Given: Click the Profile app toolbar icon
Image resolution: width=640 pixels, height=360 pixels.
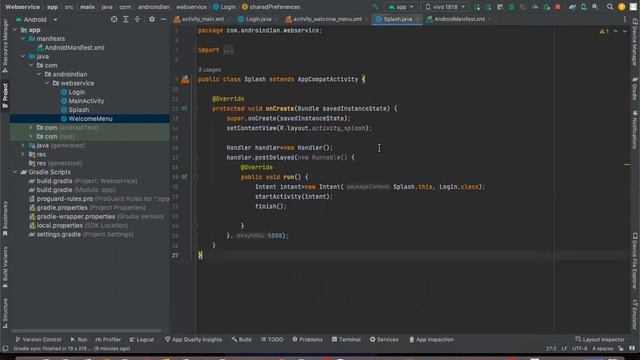Looking at the screenshot, I should [535, 7].
